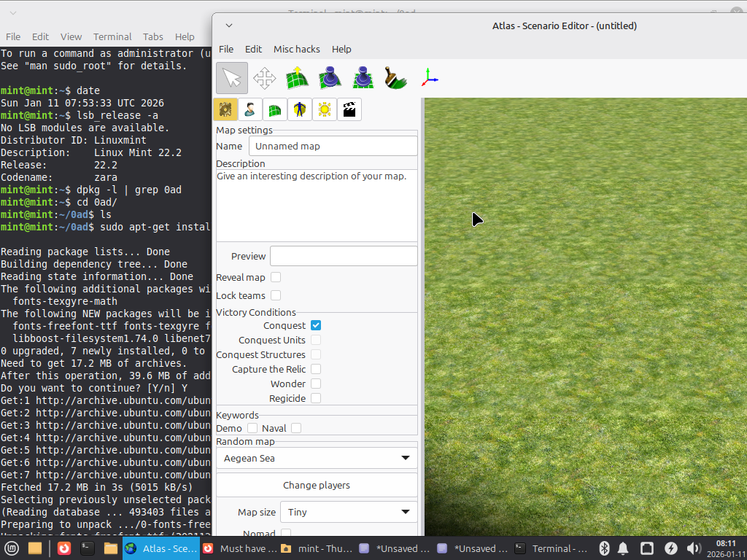The image size is (747, 560).
Task: Select the arrow pointer tool
Action: tap(232, 78)
